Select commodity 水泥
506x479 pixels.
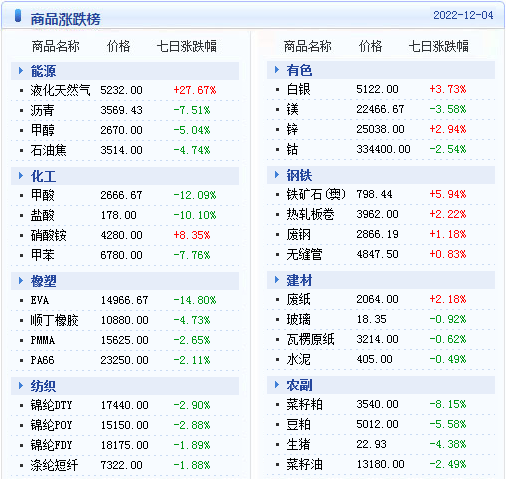[298, 359]
